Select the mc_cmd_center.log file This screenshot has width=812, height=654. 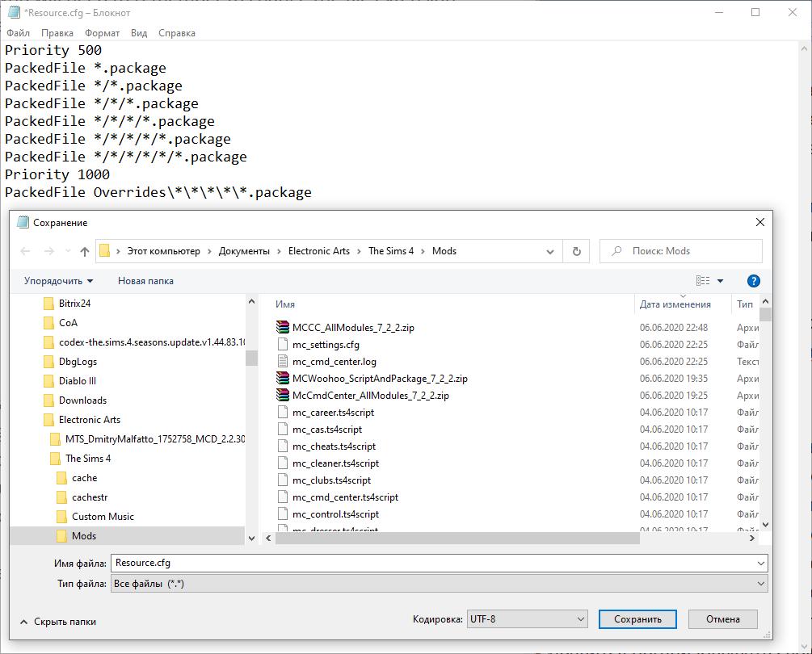(x=334, y=362)
